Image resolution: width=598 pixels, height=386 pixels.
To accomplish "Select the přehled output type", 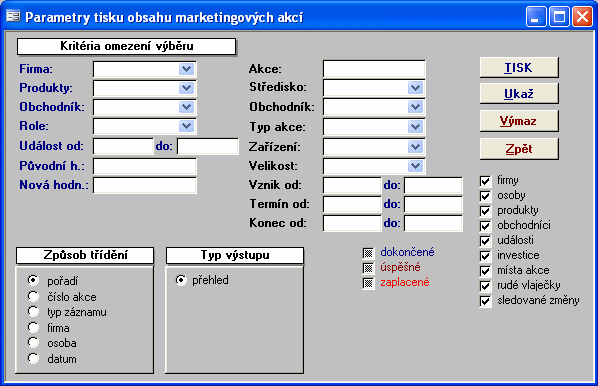I will click(x=181, y=280).
